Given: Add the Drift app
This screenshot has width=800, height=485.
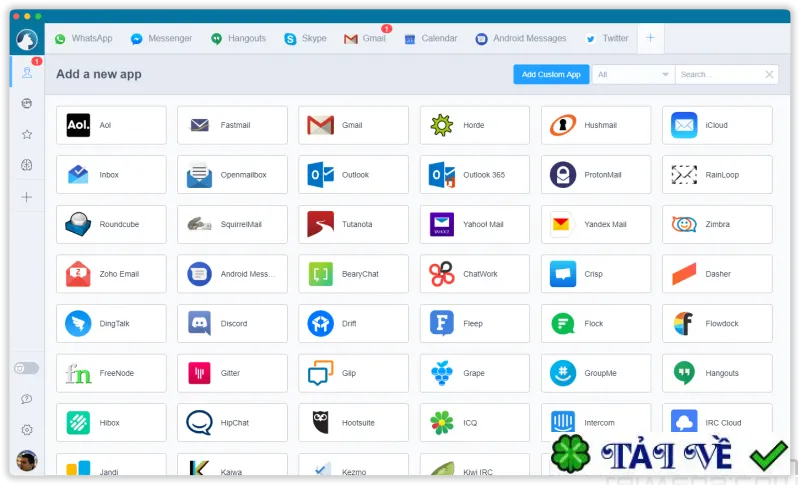Looking at the screenshot, I should point(354,323).
